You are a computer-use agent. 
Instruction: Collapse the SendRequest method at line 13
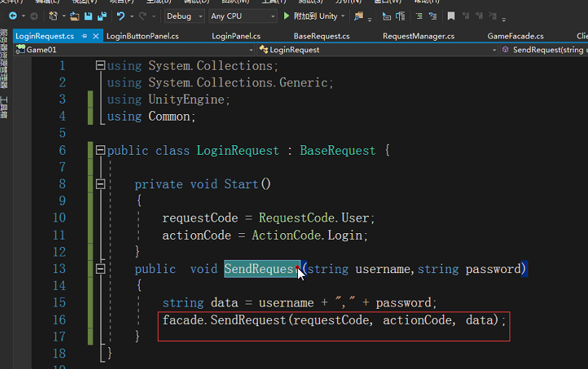pyautogui.click(x=100, y=269)
